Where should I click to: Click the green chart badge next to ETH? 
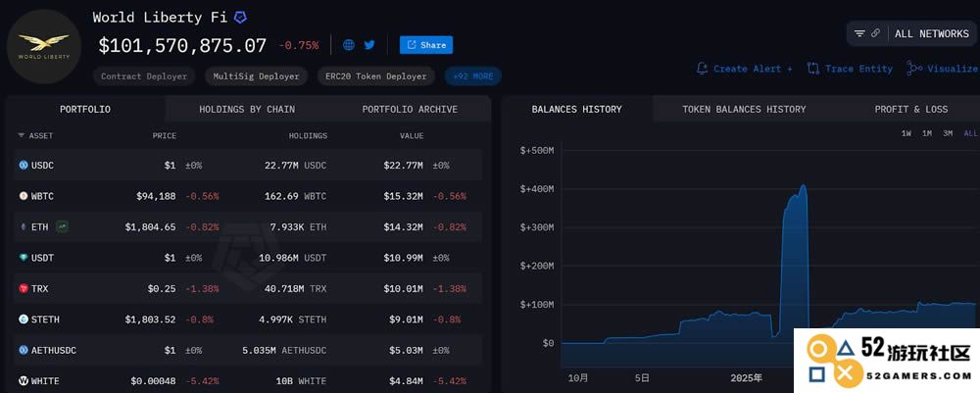point(61,226)
